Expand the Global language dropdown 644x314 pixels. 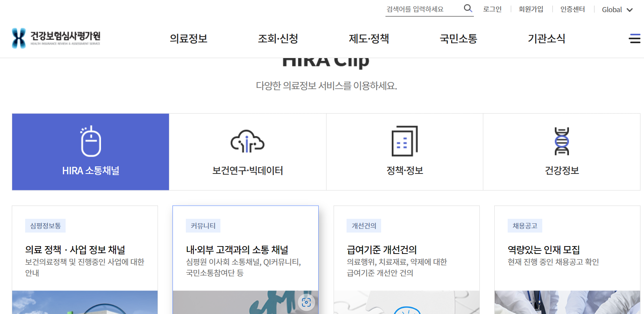617,10
